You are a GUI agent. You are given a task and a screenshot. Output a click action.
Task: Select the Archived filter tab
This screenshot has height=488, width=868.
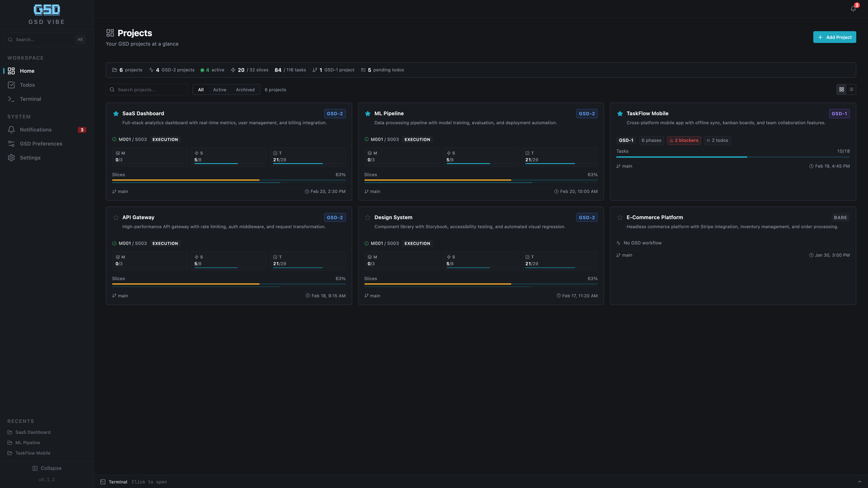pos(245,89)
